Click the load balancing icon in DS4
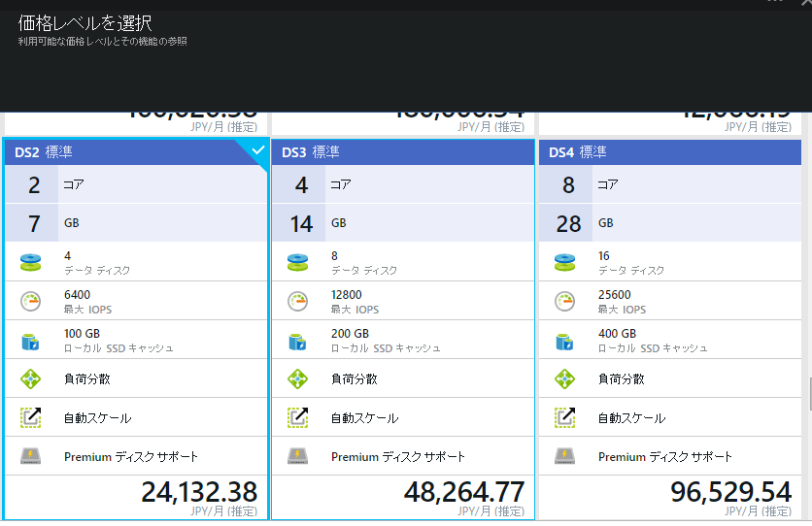 [x=564, y=378]
